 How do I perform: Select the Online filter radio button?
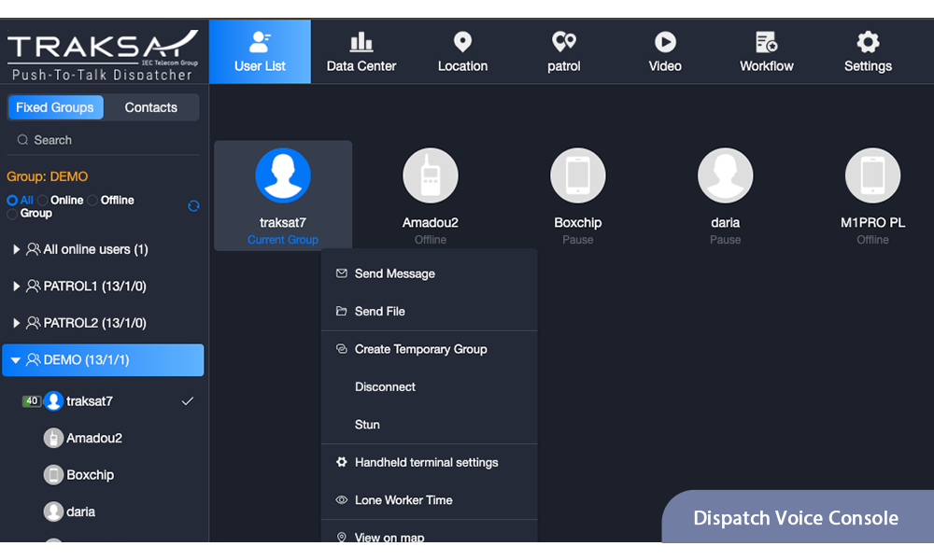(x=43, y=201)
